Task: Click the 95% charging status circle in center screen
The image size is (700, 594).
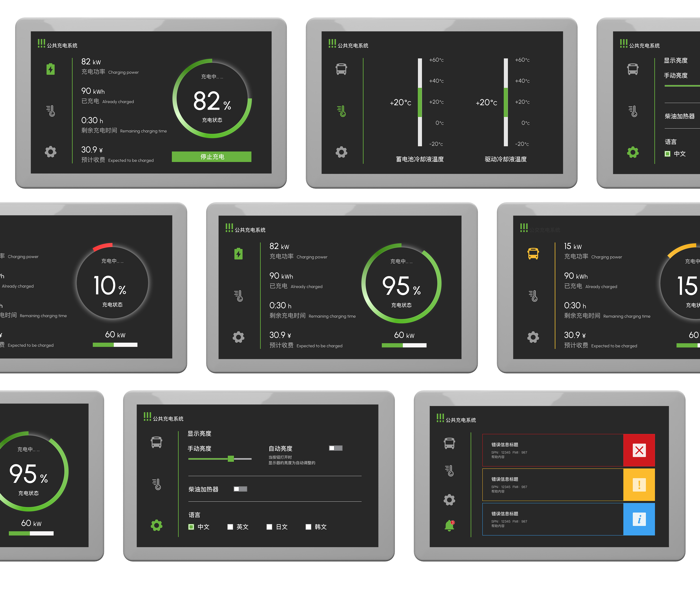Action: (x=401, y=284)
